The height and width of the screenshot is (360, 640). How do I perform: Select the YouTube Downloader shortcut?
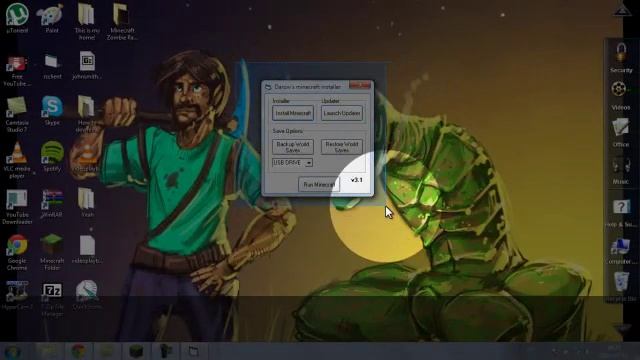[x=17, y=207]
